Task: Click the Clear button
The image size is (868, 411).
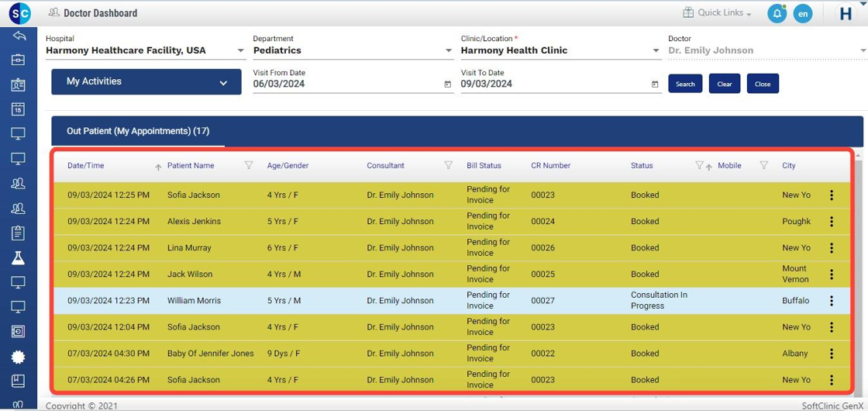Action: click(725, 84)
